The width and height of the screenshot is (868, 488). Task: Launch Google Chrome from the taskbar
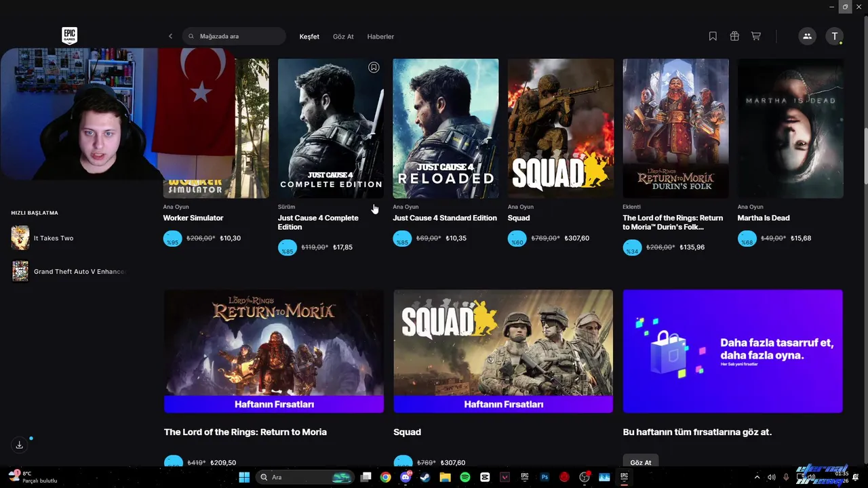(385, 477)
